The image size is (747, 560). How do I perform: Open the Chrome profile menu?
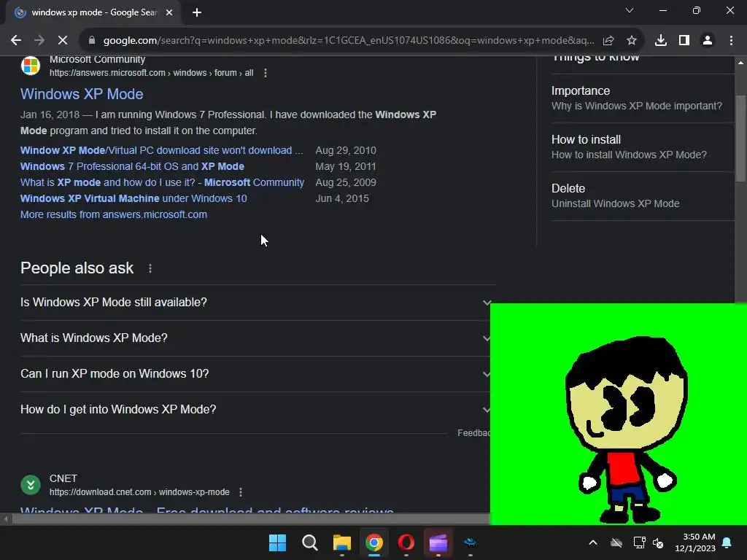coord(708,41)
